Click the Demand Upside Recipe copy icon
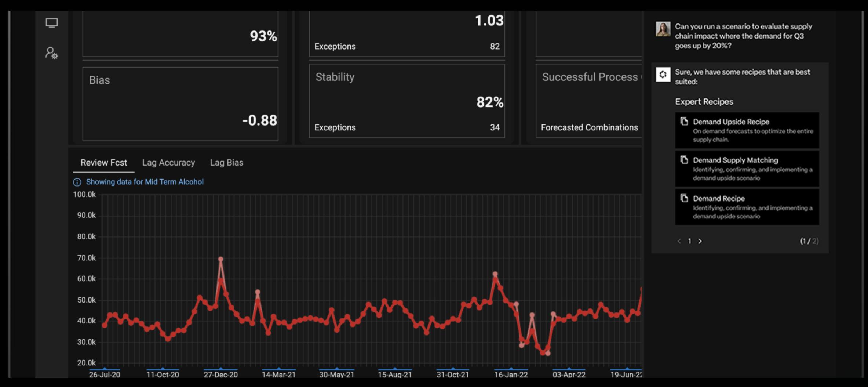Screen dimensions: 868x387 pos(684,121)
